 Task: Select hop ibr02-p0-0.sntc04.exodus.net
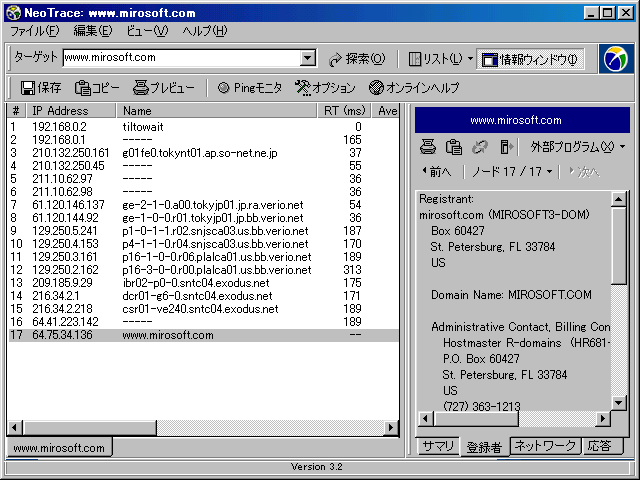click(x=203, y=283)
